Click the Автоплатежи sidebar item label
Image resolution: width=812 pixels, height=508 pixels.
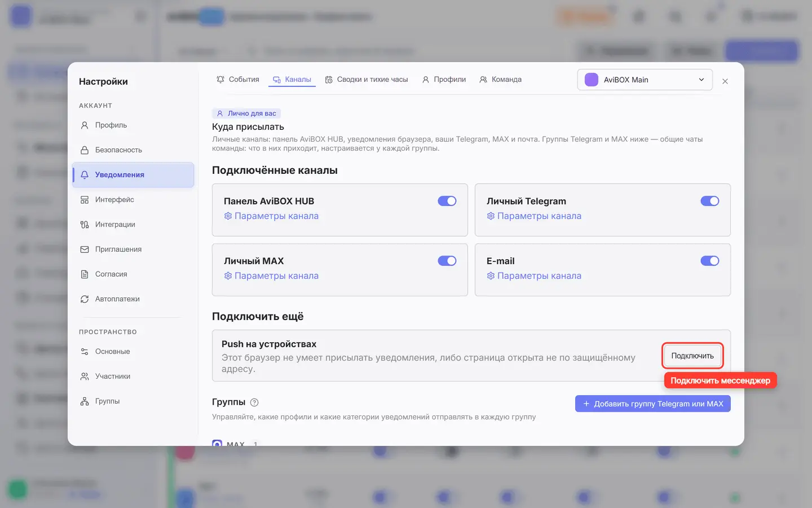tap(117, 299)
